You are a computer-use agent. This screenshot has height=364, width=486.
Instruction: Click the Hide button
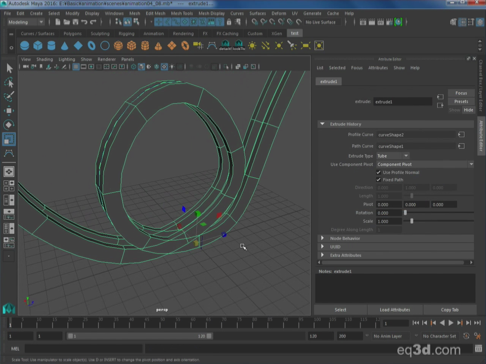click(x=468, y=110)
